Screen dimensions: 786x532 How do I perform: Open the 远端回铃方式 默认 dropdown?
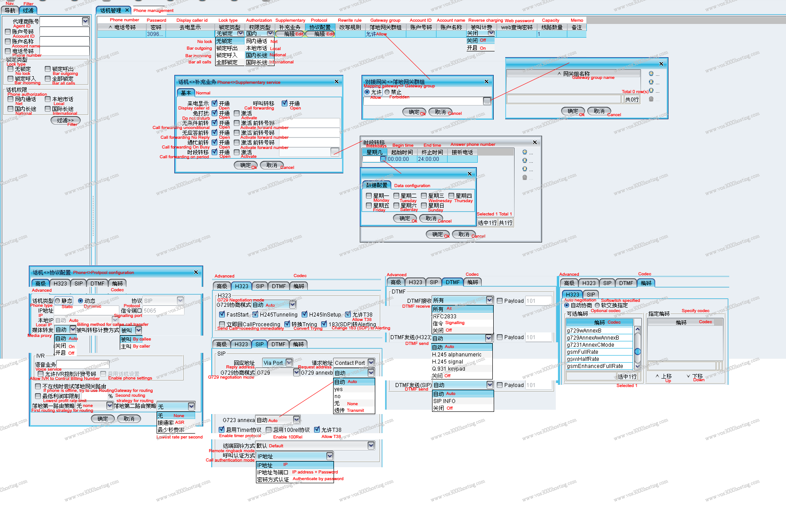[371, 445]
